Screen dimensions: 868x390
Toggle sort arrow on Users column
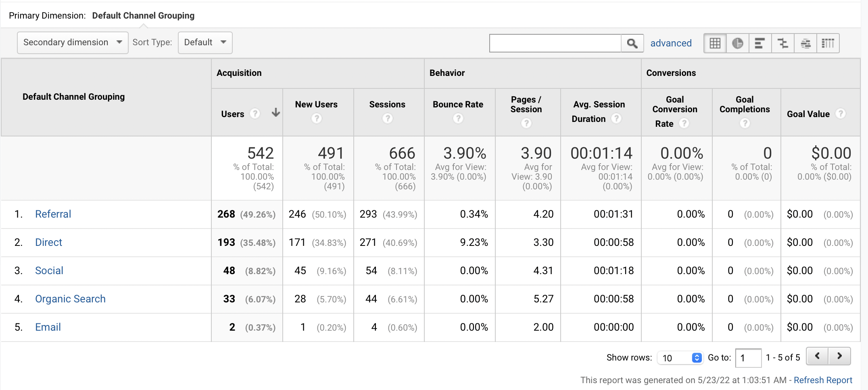[x=275, y=113]
